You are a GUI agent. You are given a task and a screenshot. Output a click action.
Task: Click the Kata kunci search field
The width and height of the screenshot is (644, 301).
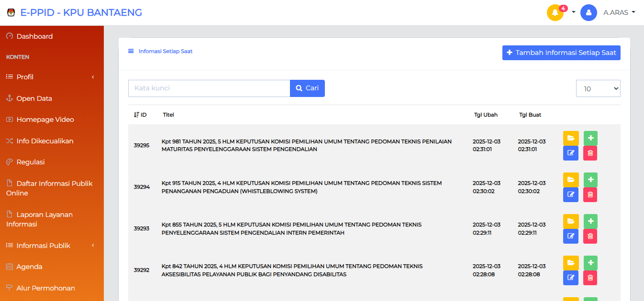(x=209, y=88)
